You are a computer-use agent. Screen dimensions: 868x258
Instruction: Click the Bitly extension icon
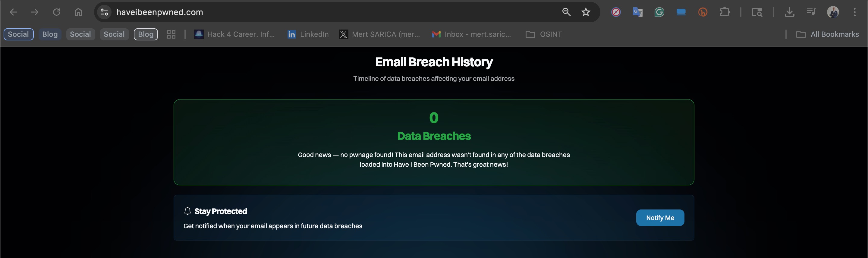click(703, 12)
